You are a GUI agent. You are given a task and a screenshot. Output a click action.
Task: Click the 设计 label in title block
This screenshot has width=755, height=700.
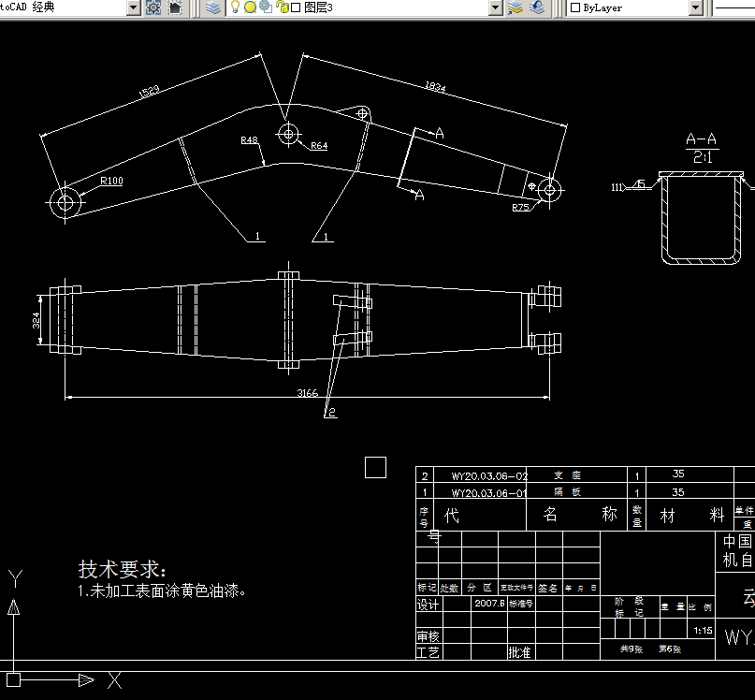pyautogui.click(x=428, y=605)
